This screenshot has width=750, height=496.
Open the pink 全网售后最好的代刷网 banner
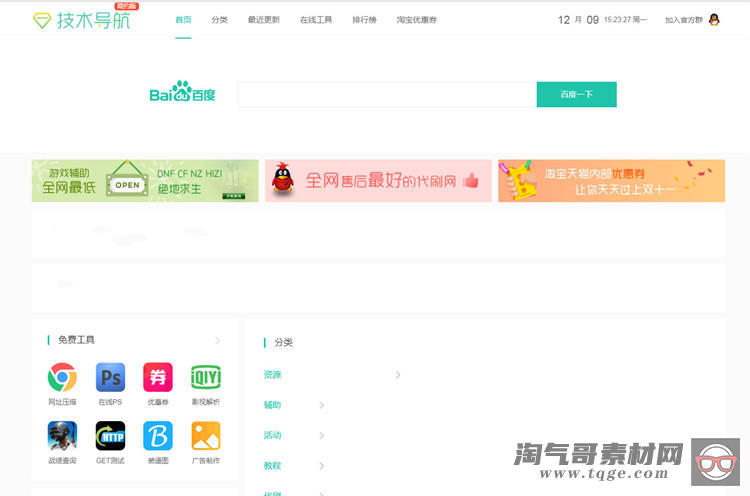(x=378, y=181)
